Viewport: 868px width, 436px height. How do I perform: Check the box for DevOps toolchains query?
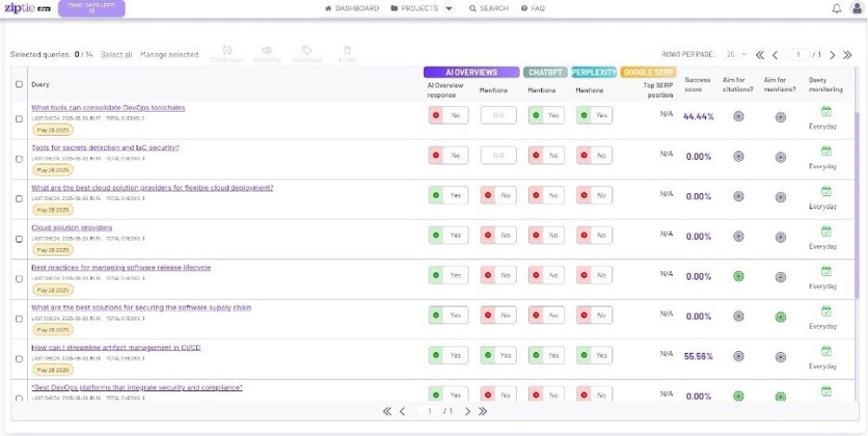[x=19, y=119]
